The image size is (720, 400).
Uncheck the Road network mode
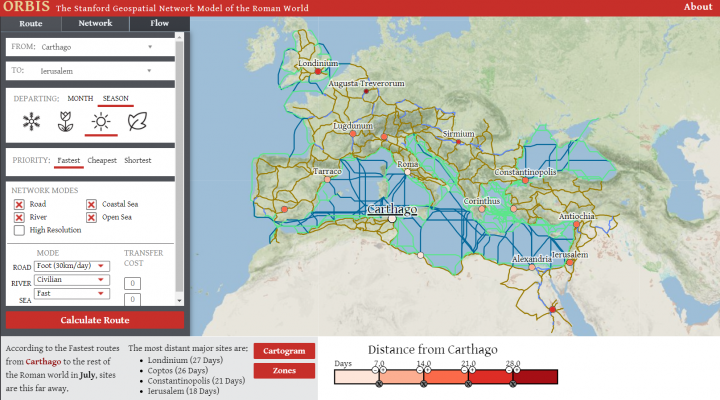click(20, 204)
